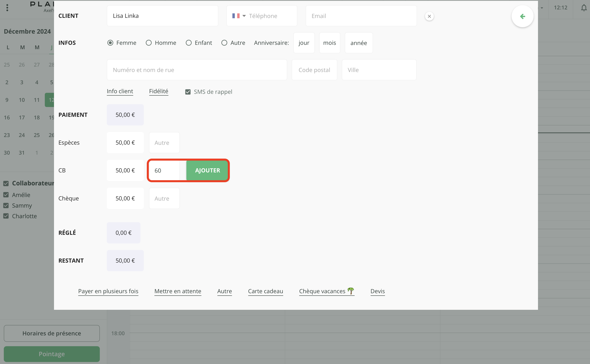This screenshot has width=590, height=364.
Task: Click the Email input field
Action: [361, 16]
